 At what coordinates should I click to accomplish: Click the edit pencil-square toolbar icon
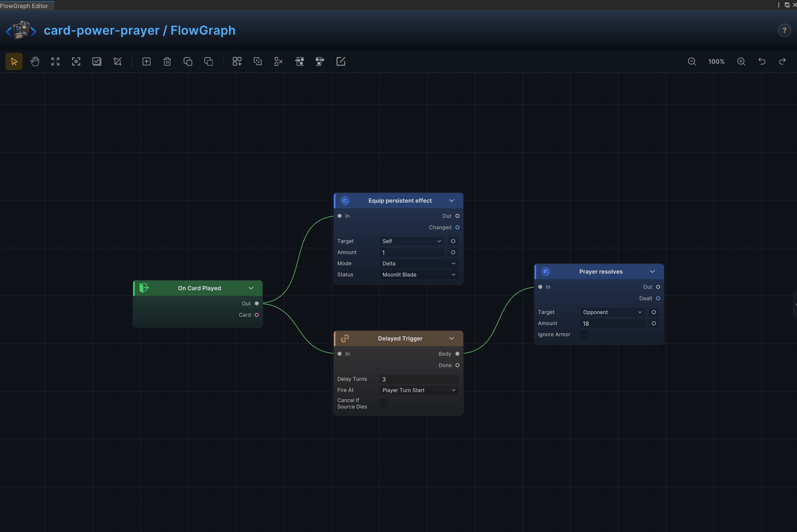coord(341,61)
